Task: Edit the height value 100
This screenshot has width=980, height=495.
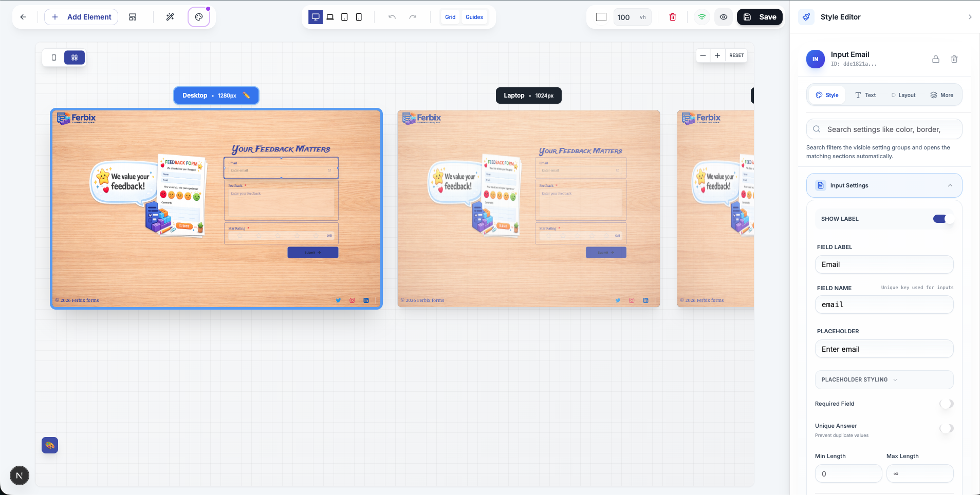Action: [x=623, y=17]
